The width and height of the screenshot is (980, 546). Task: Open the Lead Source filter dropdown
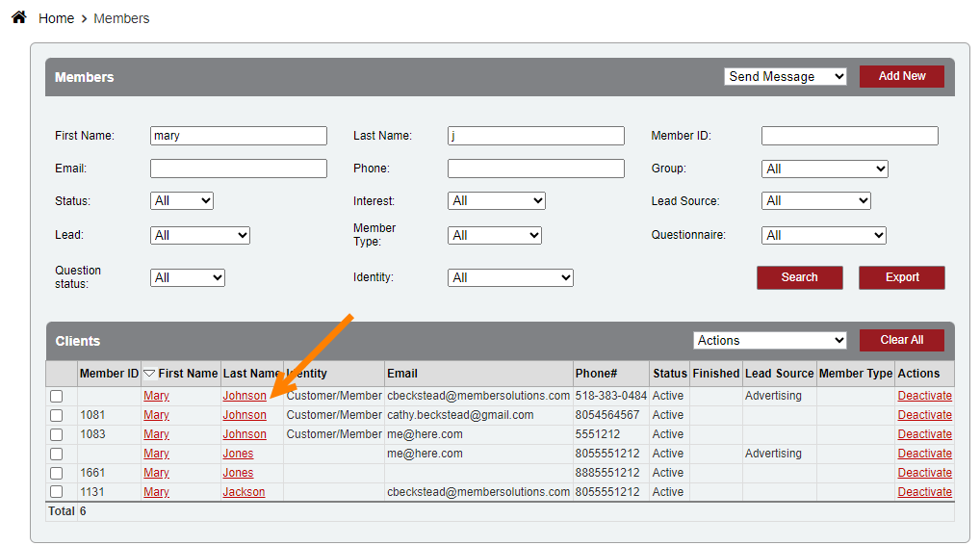click(x=815, y=201)
